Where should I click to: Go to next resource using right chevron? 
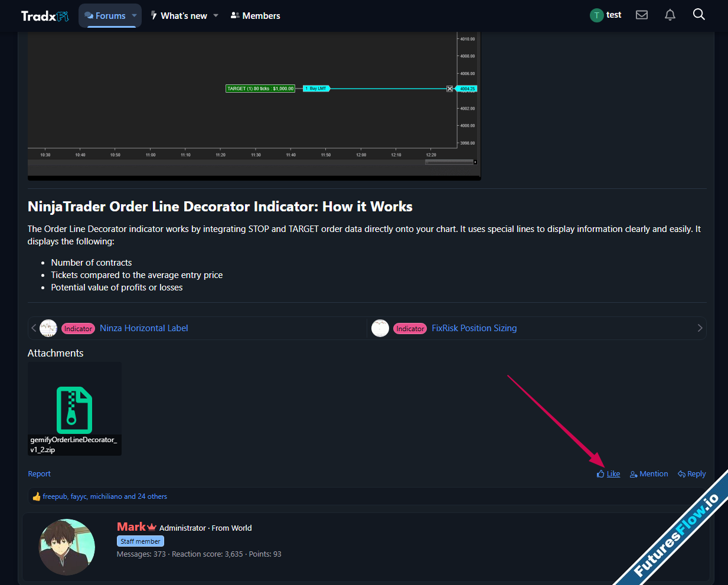700,328
